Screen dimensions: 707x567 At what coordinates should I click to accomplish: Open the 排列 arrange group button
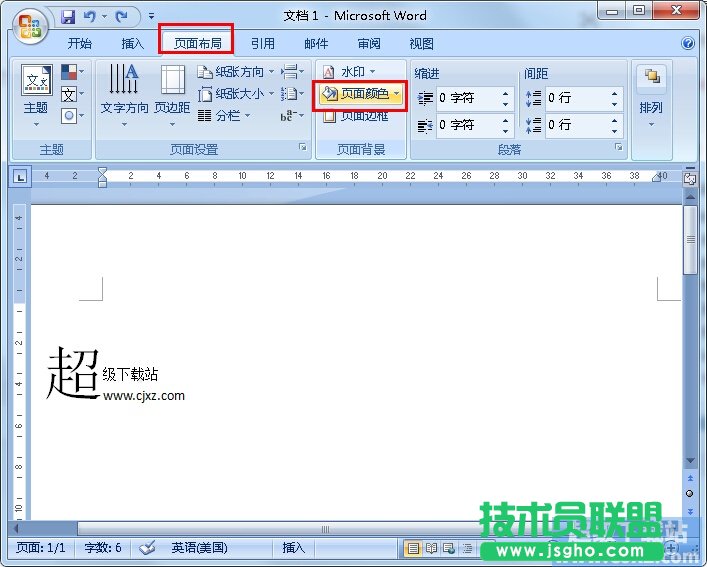coord(651,90)
